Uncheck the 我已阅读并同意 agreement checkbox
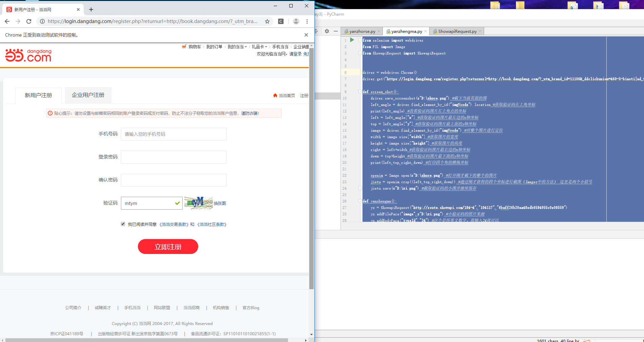Image resolution: width=644 pixels, height=342 pixels. click(x=123, y=224)
